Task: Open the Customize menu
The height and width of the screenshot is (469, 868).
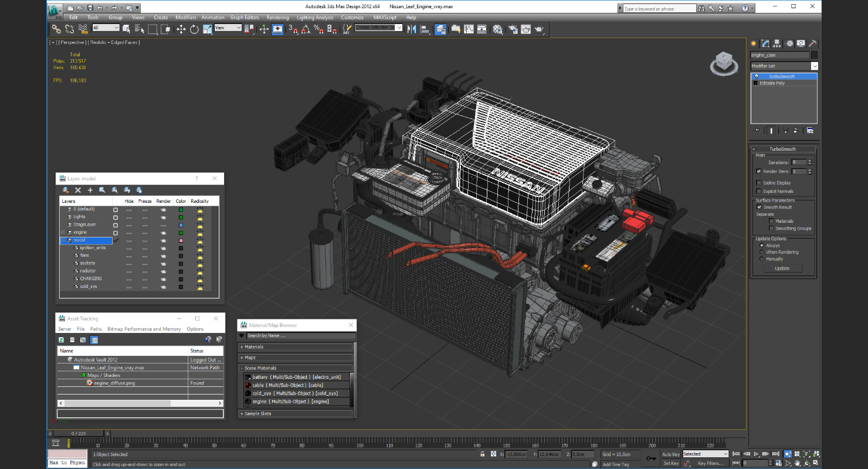Action: tap(352, 18)
